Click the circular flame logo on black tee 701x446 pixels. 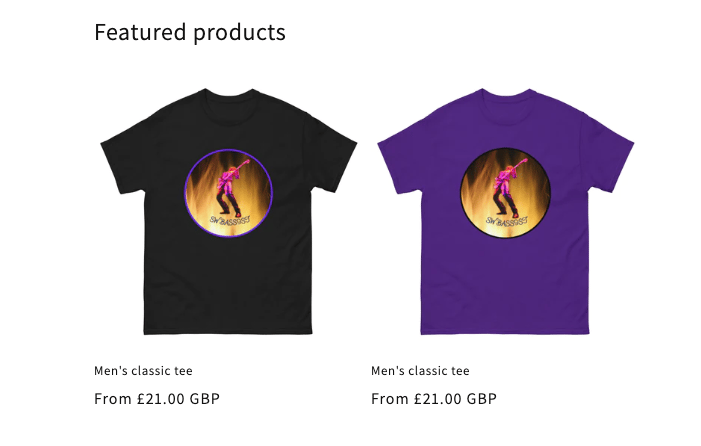[x=228, y=193]
